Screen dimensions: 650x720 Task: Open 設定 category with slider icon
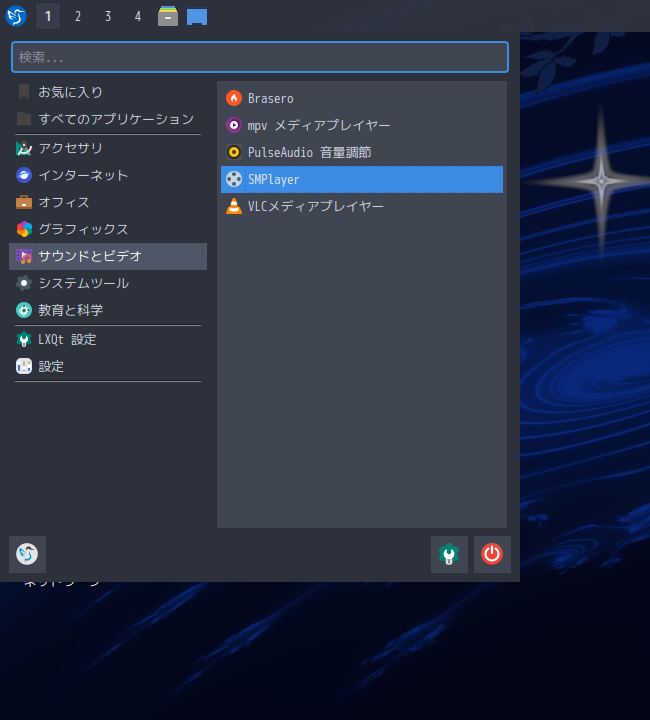108,366
